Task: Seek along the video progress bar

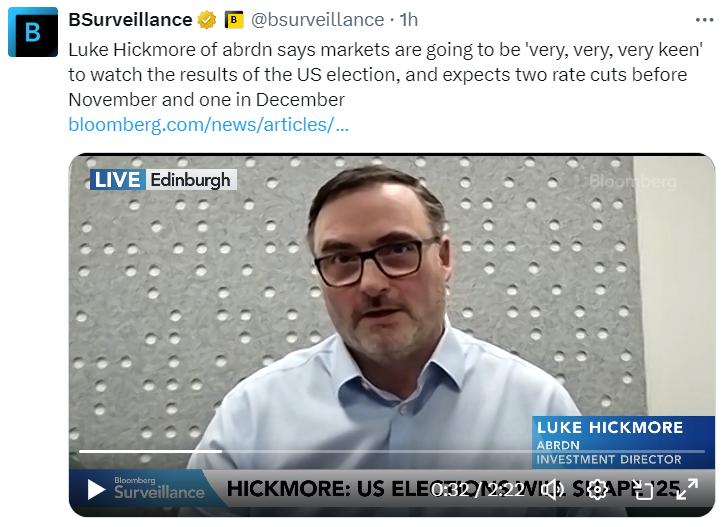Action: coord(391,451)
